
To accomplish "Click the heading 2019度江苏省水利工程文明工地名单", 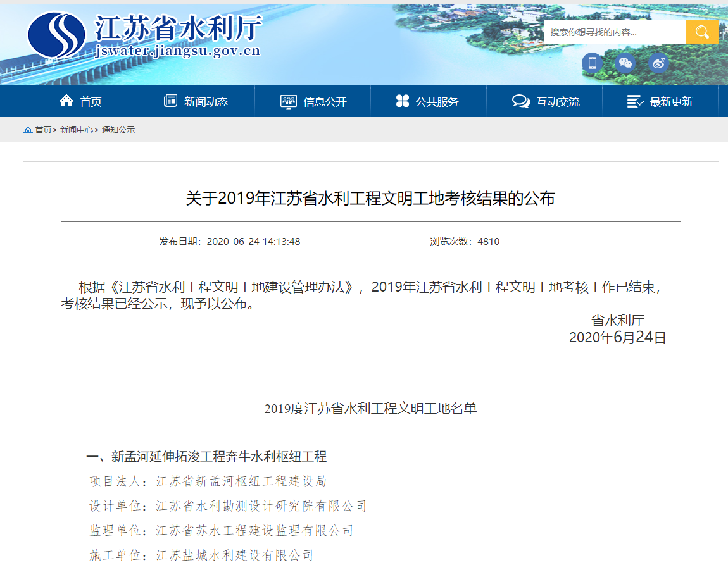I will pyautogui.click(x=370, y=409).
